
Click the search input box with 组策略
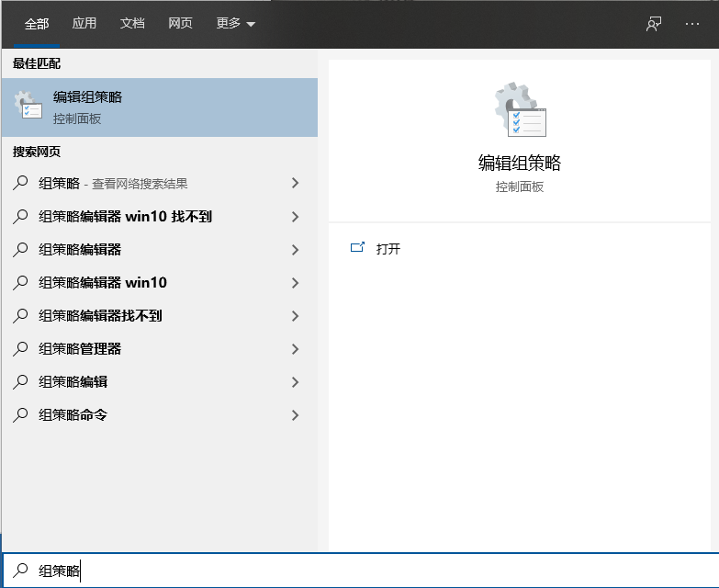367,571
